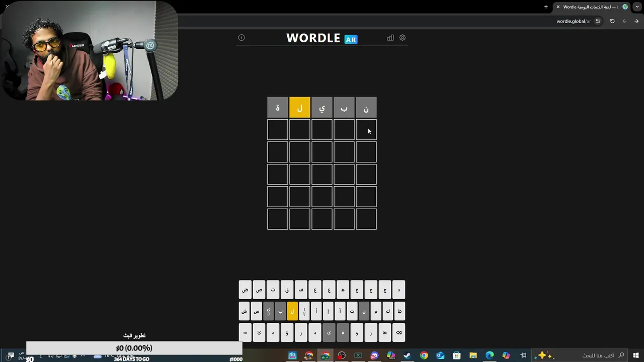Tap the ذ key
Screen dimensions: 644x362
tap(315, 333)
